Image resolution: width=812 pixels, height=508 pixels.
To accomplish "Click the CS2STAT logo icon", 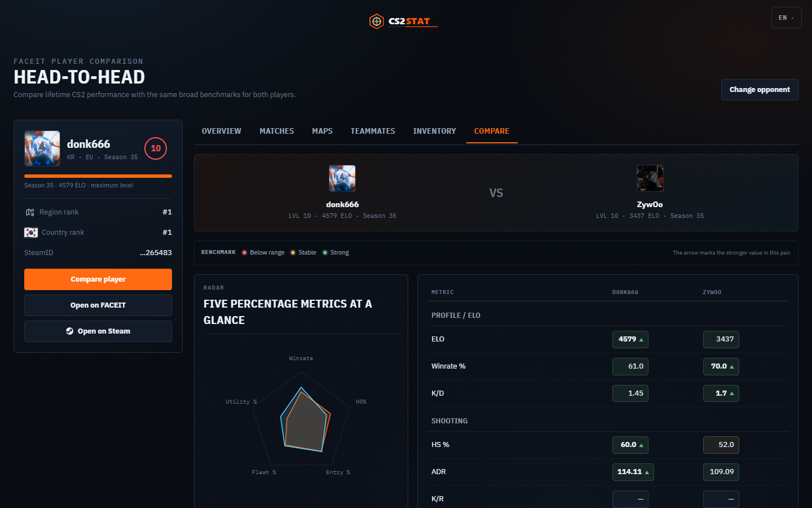I will (376, 21).
